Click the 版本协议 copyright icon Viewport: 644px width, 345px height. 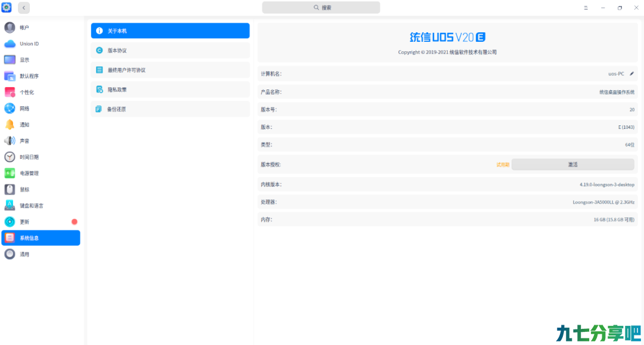point(99,51)
